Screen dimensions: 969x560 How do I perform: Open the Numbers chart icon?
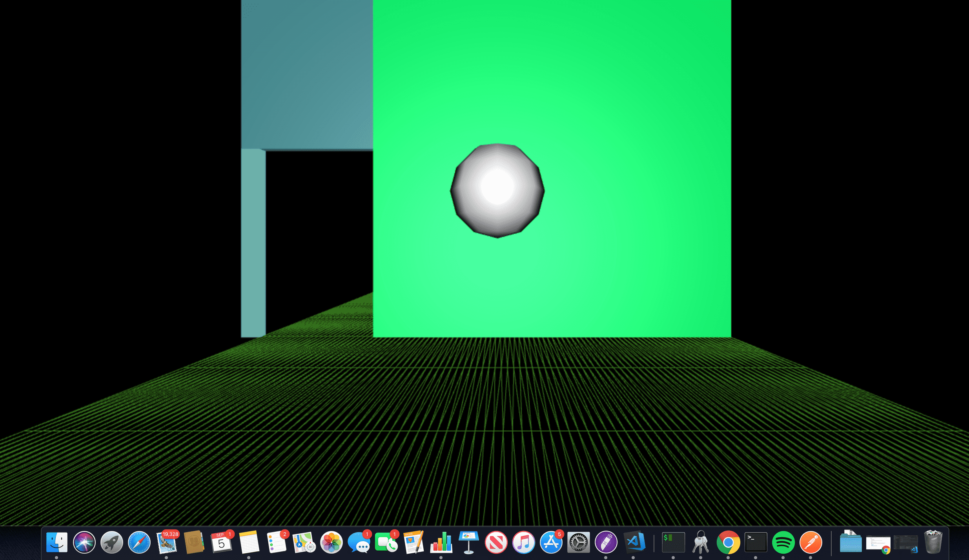(441, 542)
